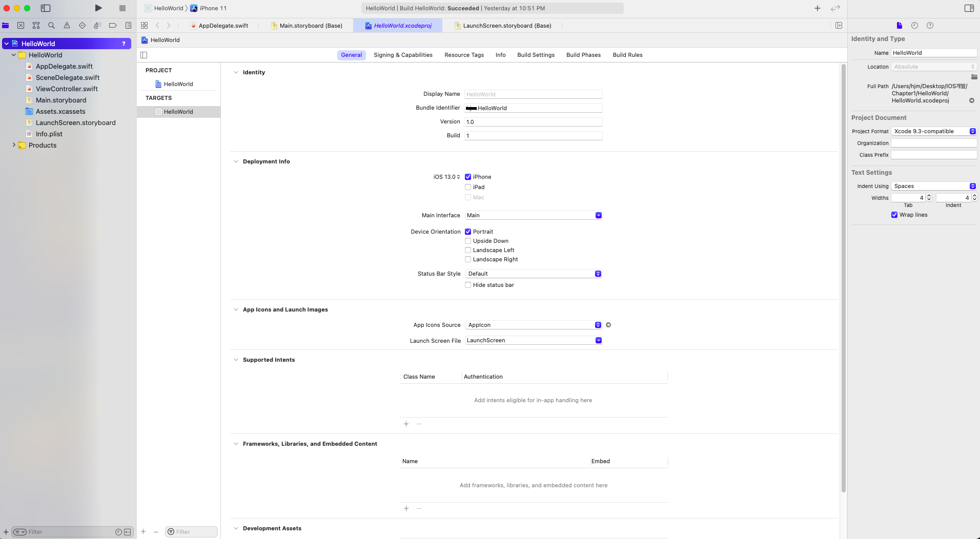Add an editor on the right
The image size is (980, 539).
839,25
